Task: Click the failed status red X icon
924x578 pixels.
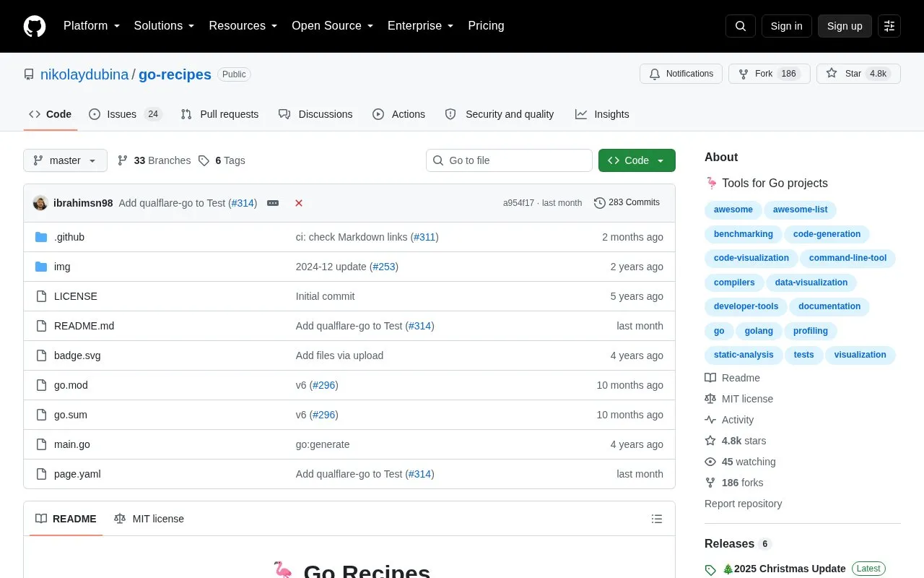Action: click(x=299, y=203)
